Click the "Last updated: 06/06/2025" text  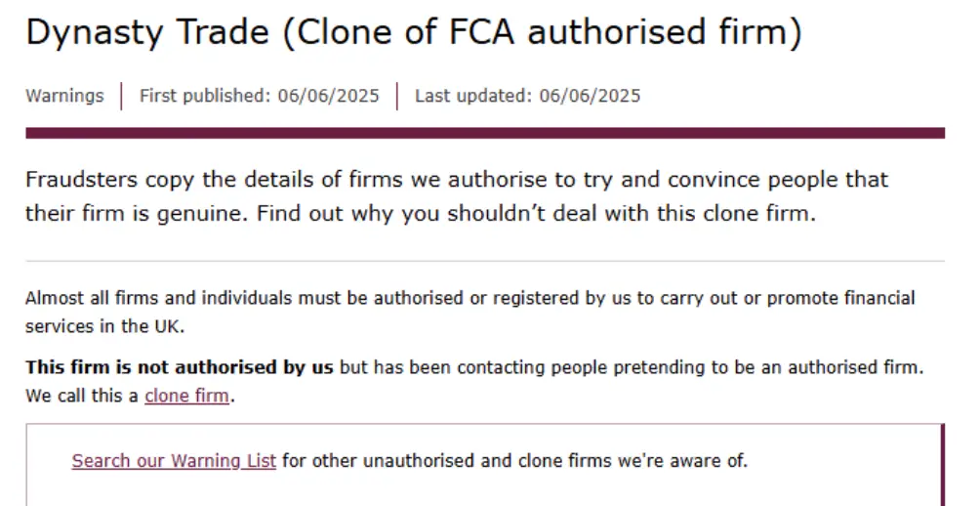527,96
